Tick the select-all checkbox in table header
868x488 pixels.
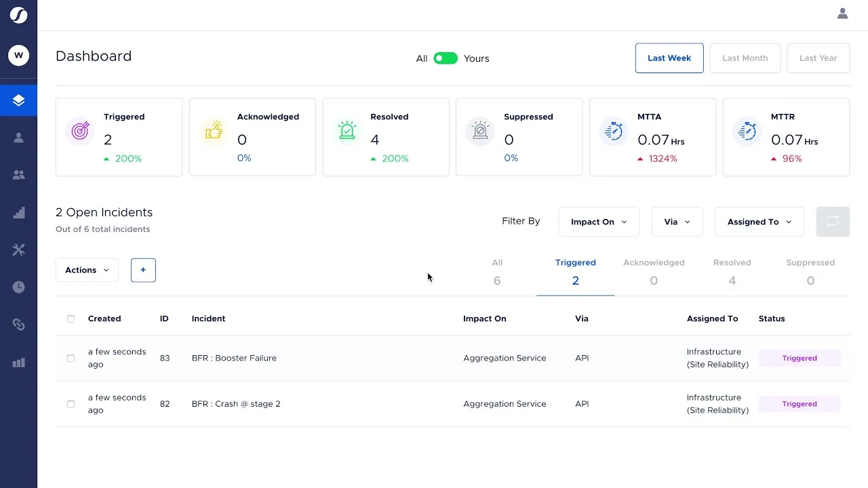point(71,319)
